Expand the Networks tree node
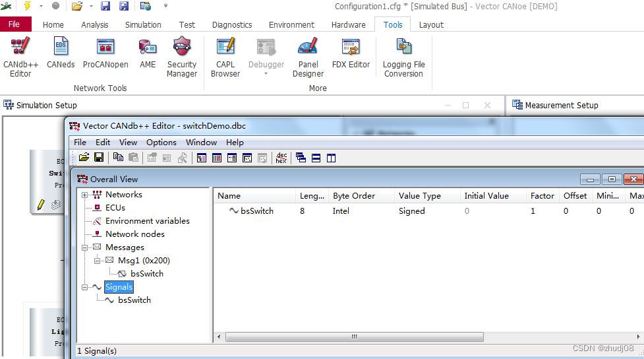The width and height of the screenshot is (644, 359). pos(84,195)
